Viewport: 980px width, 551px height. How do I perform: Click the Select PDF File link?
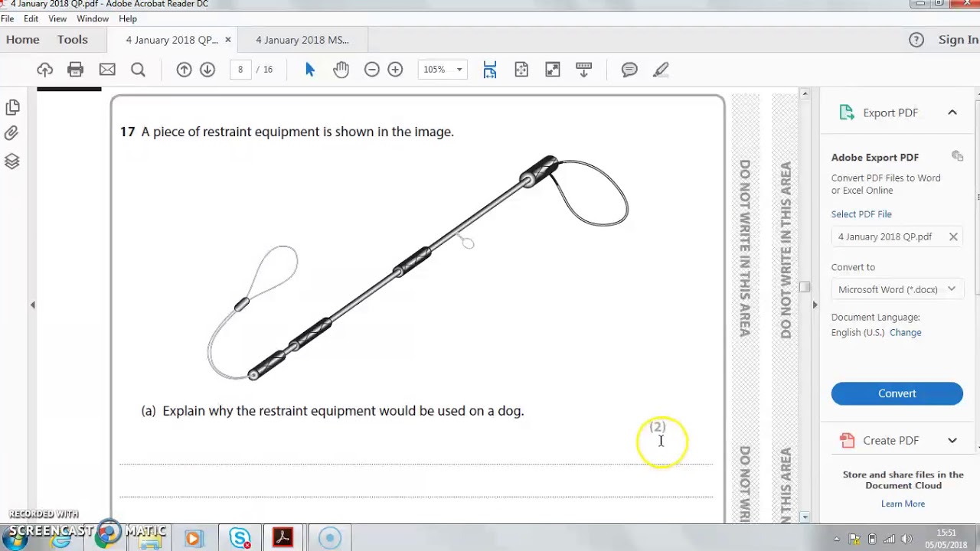coord(861,214)
